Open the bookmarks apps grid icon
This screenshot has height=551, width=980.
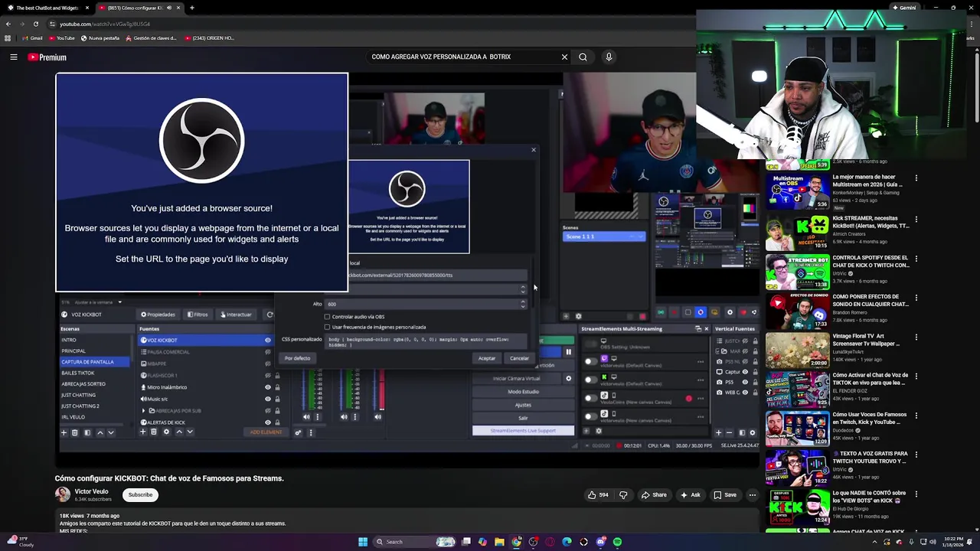click(8, 37)
